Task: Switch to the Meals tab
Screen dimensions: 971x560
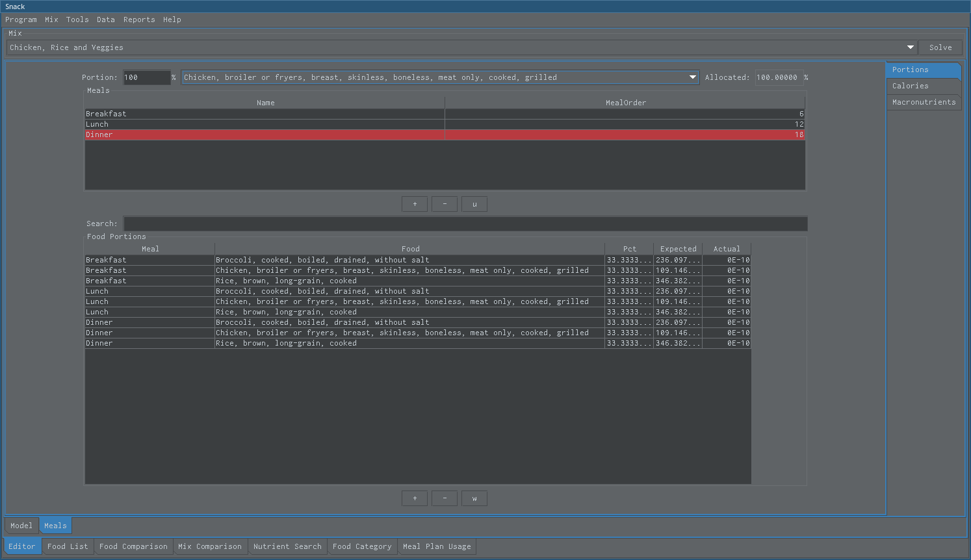Action: point(55,526)
